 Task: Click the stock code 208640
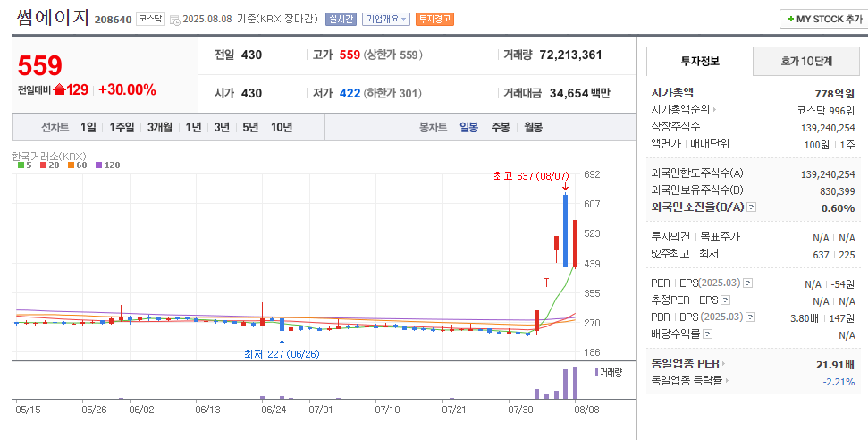pyautogui.click(x=113, y=20)
